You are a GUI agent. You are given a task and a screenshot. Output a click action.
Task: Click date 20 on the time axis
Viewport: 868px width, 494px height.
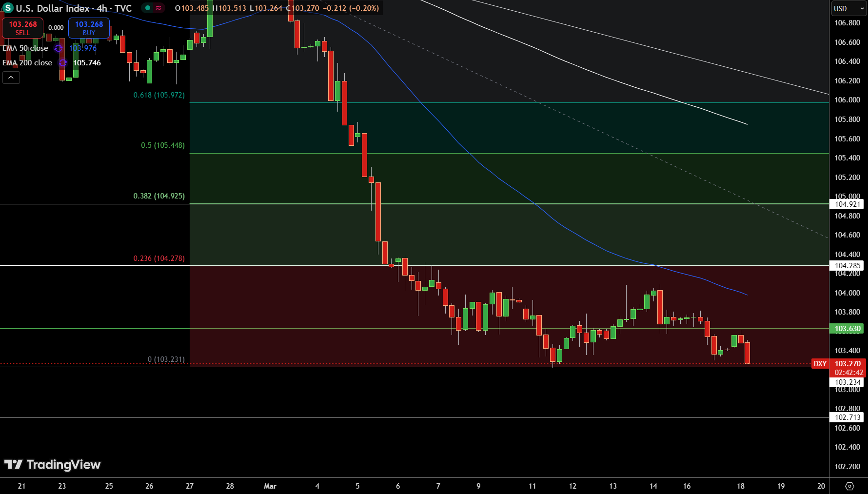click(821, 486)
